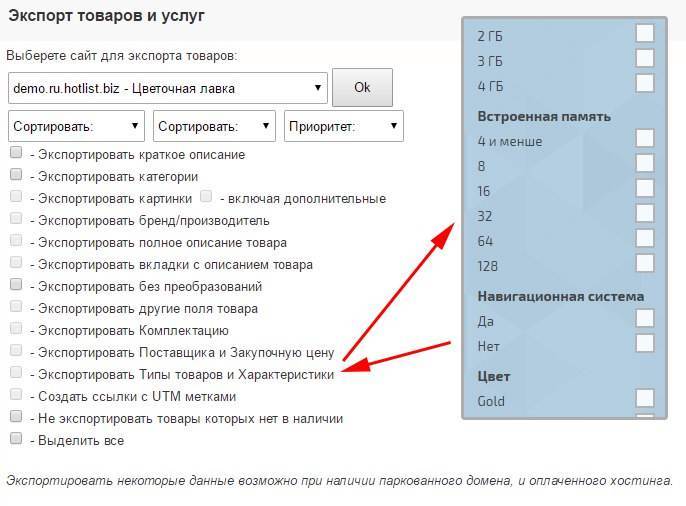Enable Экспортировать краткое описание checkbox
This screenshot has width=686, height=506.
click(x=16, y=154)
